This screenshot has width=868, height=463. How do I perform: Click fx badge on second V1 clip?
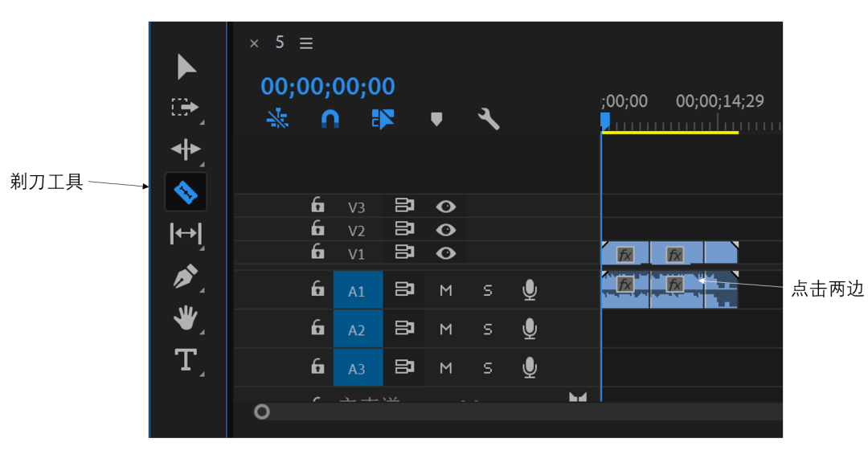pyautogui.click(x=674, y=256)
